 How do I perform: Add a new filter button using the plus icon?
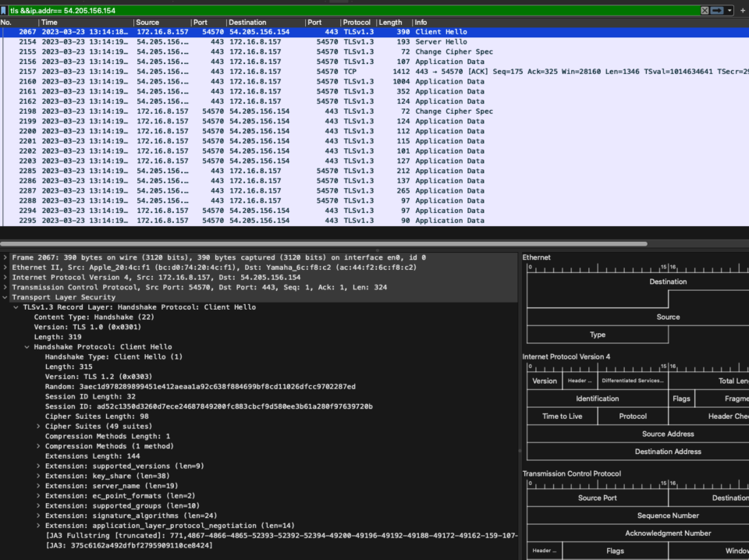743,10
